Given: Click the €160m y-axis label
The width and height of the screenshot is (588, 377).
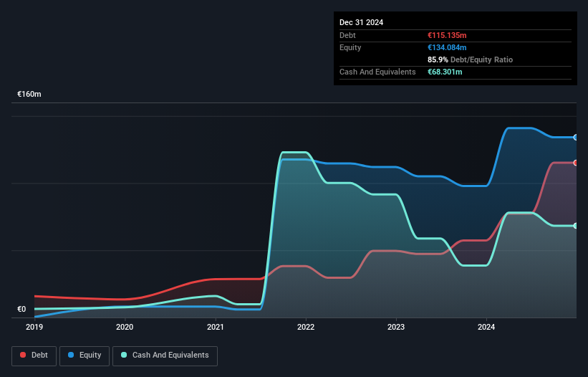Looking at the screenshot, I should coord(29,94).
